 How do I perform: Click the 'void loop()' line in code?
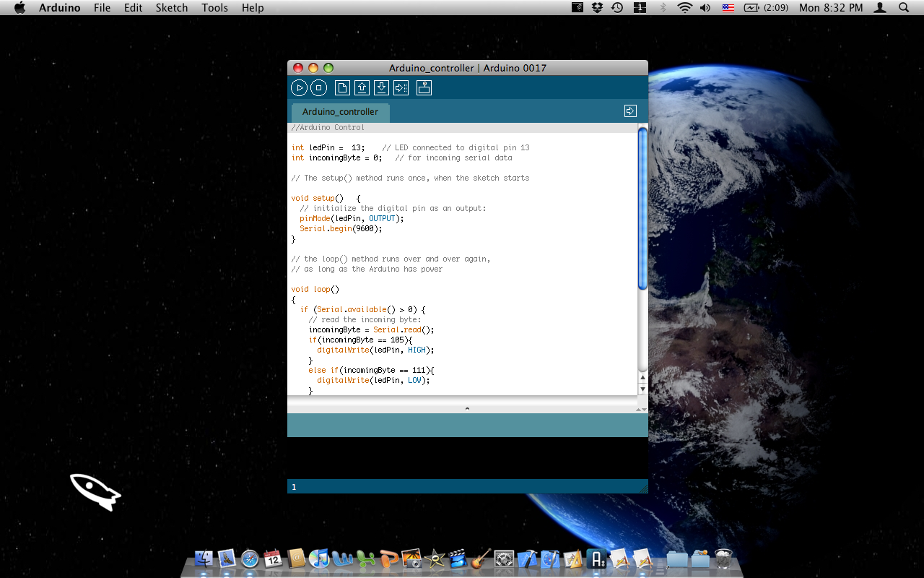[x=315, y=289]
